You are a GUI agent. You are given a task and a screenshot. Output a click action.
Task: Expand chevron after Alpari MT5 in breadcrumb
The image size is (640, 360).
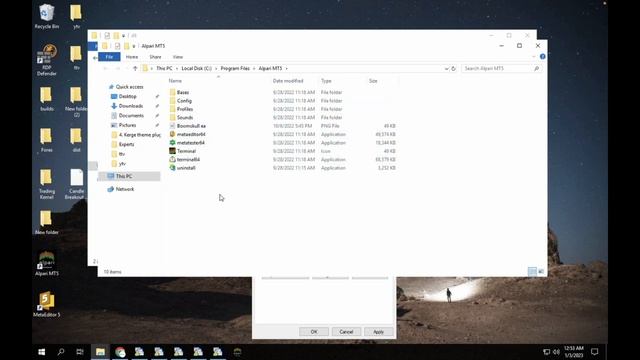coord(287,69)
